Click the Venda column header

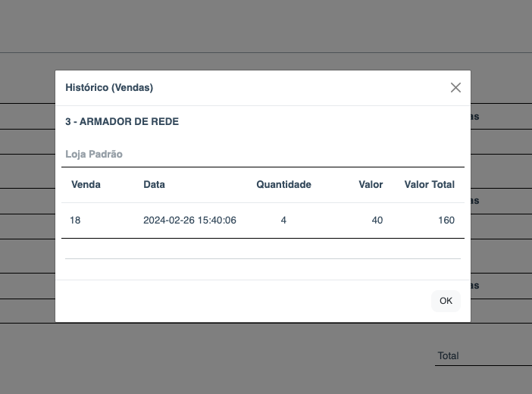[86, 185]
